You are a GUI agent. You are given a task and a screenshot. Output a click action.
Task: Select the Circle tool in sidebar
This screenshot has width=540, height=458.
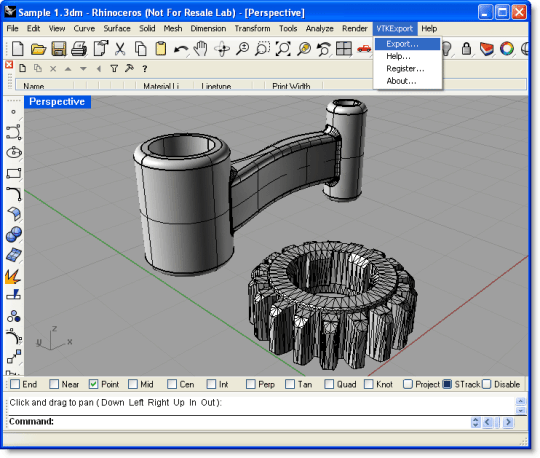(x=14, y=152)
